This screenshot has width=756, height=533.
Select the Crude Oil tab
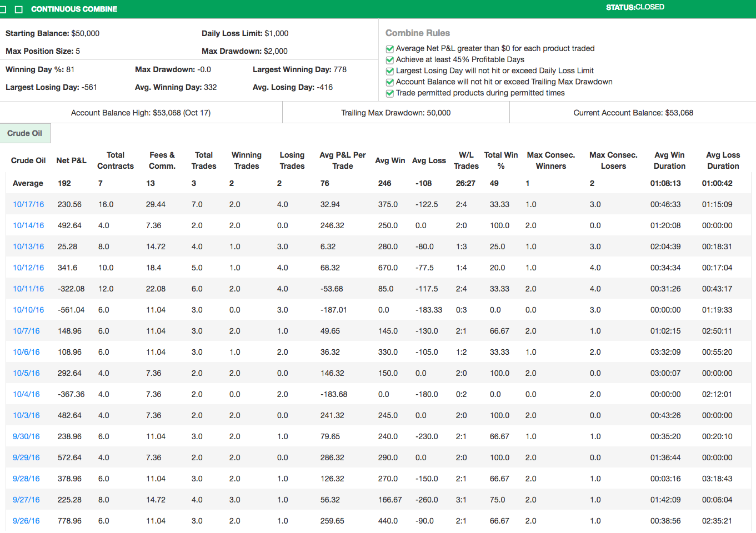(25, 133)
